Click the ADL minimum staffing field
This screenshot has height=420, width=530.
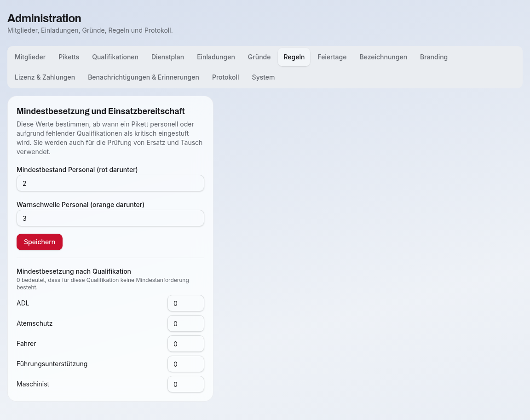point(186,304)
